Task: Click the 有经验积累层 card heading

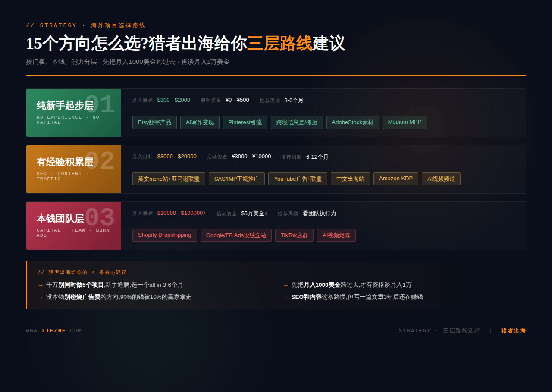Action: pyautogui.click(x=65, y=162)
